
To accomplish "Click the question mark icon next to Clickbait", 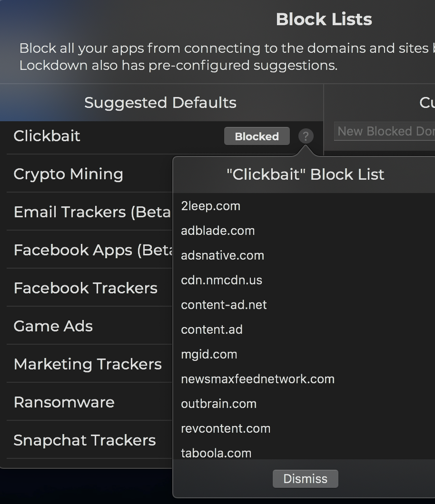I will (306, 136).
